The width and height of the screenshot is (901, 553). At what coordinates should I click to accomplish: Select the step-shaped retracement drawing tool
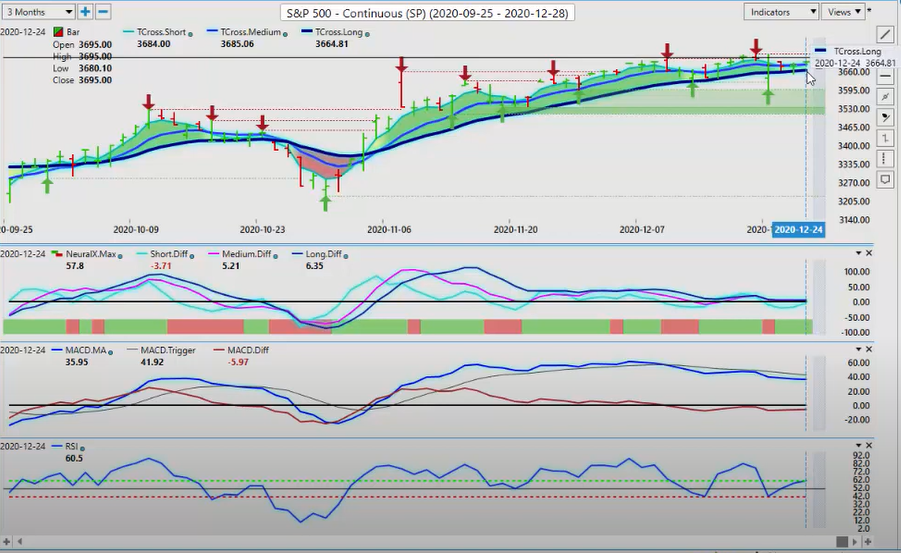(885, 139)
